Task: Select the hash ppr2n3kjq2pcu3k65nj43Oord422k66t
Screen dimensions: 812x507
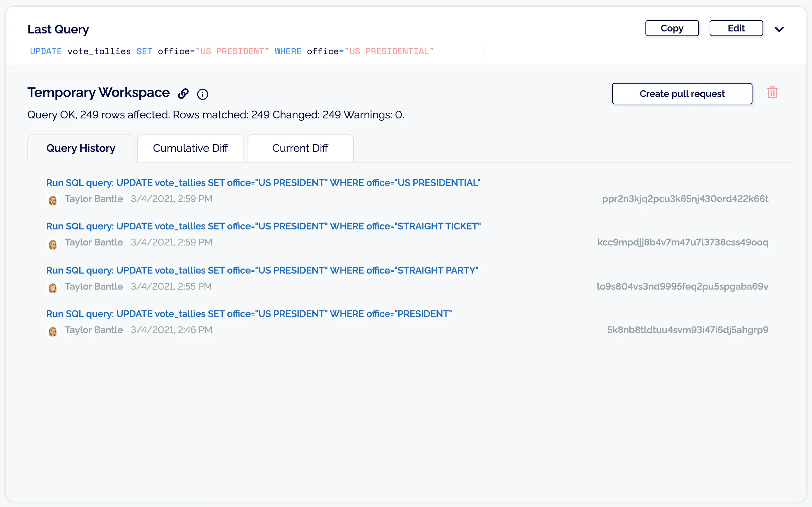Action: point(685,199)
